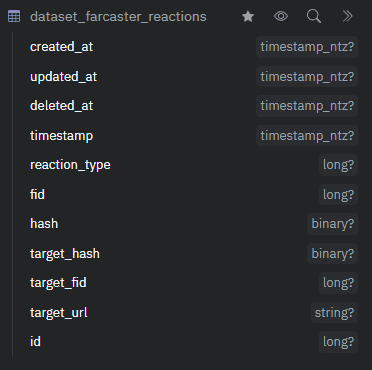Click the target_url column name
This screenshot has width=372, height=370.
coord(59,313)
